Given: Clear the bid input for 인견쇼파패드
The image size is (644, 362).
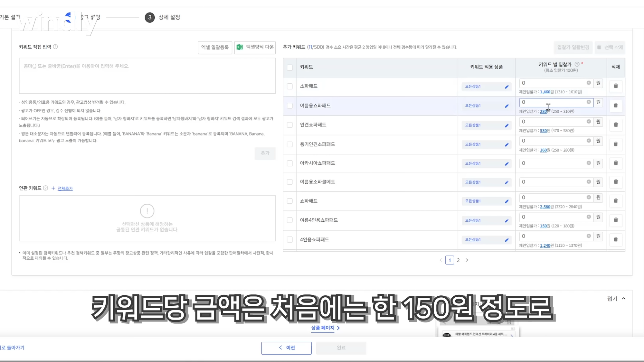Looking at the screenshot, I should pyautogui.click(x=588, y=121).
